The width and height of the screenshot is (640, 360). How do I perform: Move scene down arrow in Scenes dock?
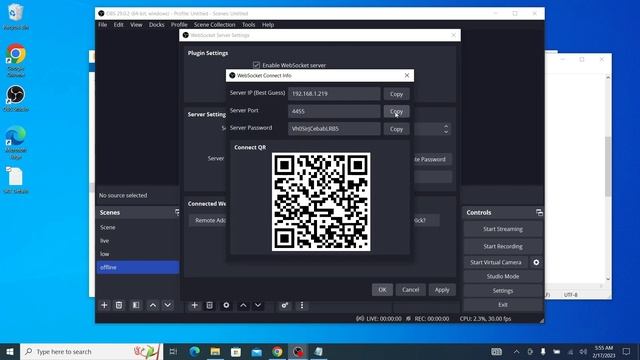tap(168, 305)
